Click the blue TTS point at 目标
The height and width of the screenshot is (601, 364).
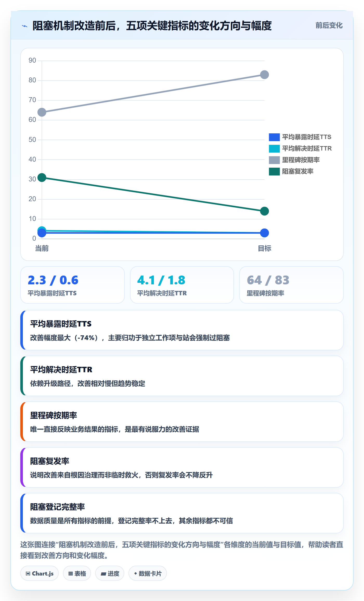(264, 233)
